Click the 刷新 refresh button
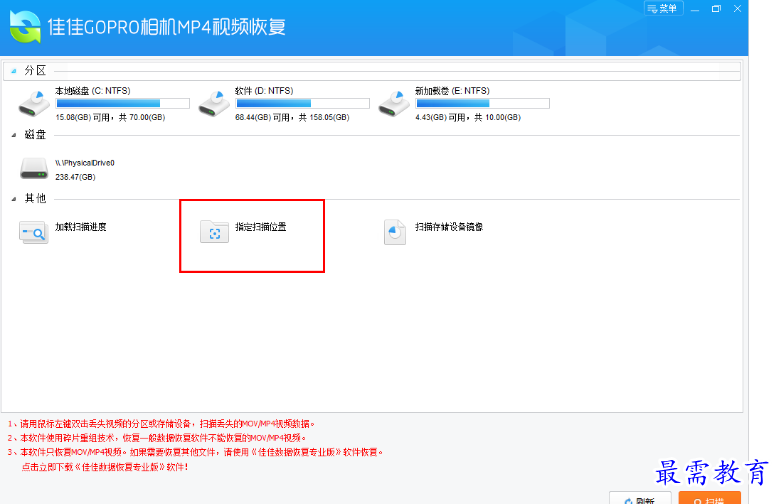The height and width of the screenshot is (504, 777). 640,498
